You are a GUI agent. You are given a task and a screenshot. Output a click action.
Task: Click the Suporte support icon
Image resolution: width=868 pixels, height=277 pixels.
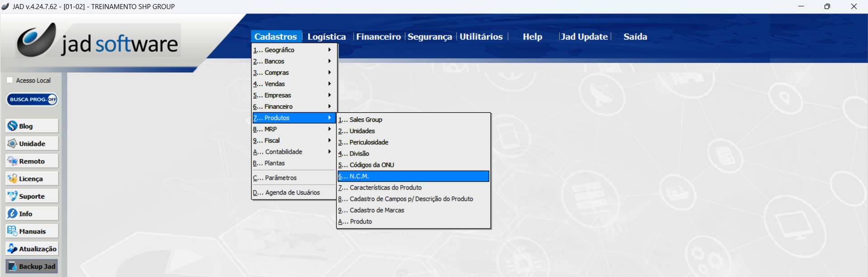[x=13, y=196]
